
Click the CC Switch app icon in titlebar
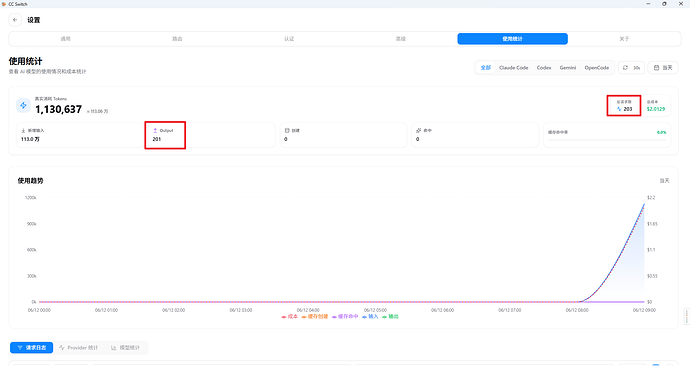[4, 4]
